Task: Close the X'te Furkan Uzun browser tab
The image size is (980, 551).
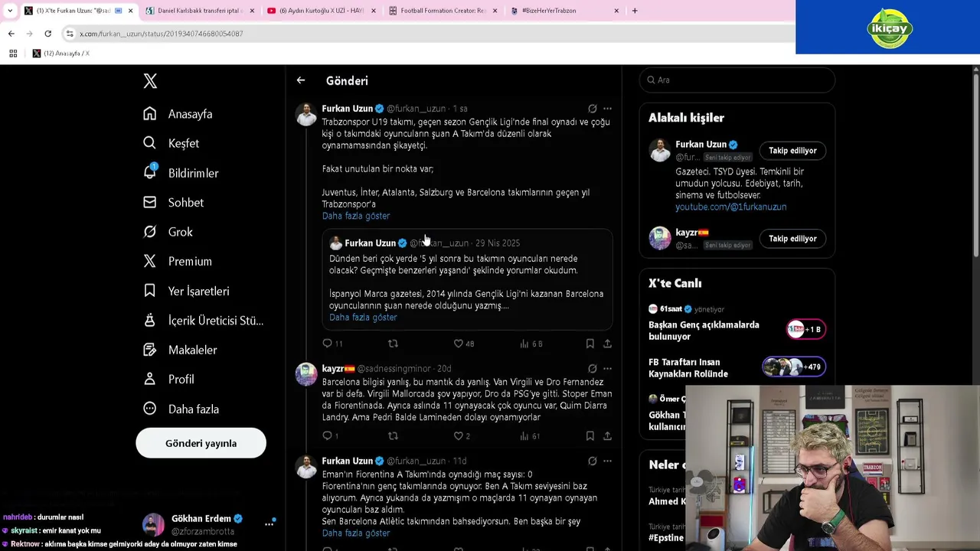Action: 130,11
